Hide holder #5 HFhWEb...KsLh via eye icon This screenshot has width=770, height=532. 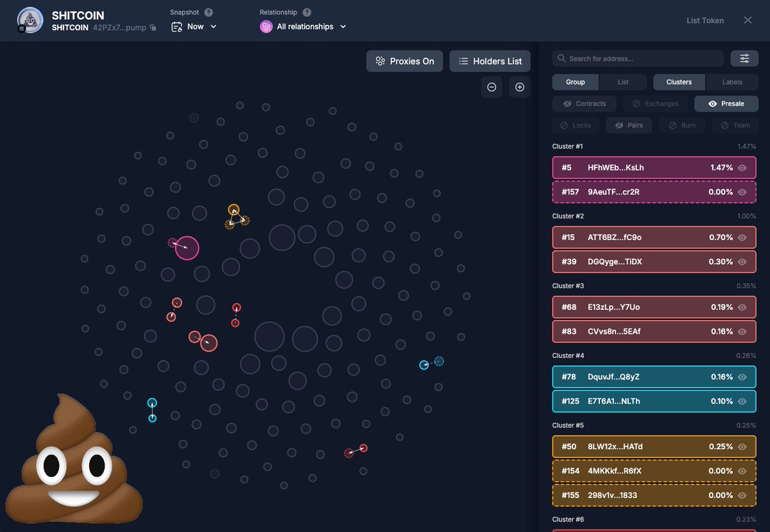(x=742, y=167)
